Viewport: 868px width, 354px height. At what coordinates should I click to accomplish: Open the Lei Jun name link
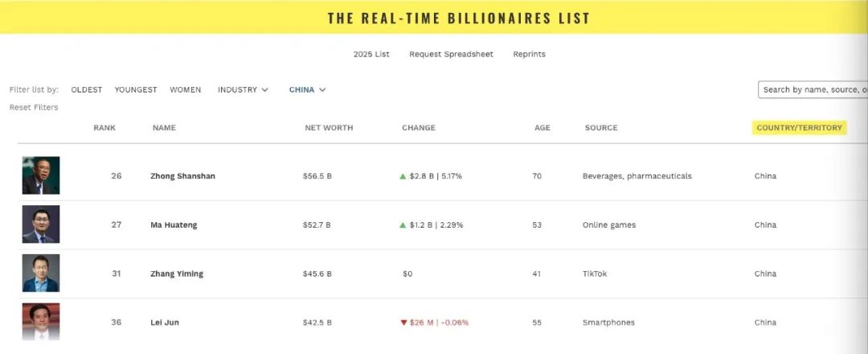tap(165, 323)
